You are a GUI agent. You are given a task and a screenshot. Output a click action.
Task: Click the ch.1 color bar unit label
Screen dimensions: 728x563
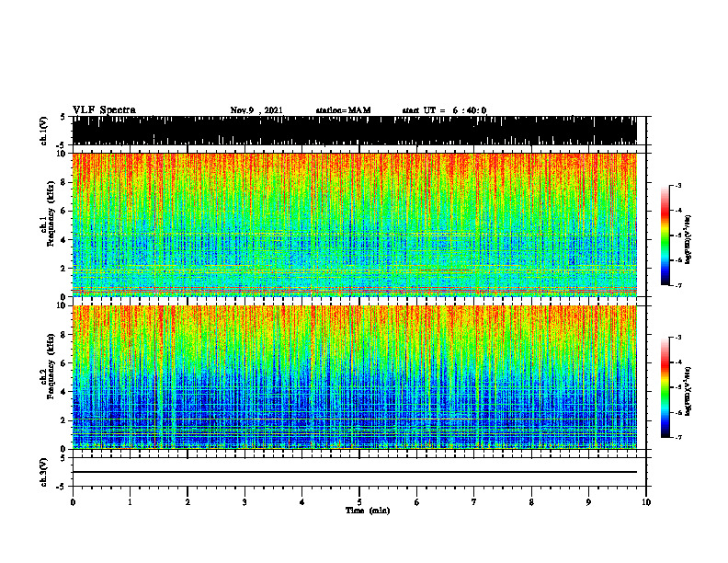click(688, 240)
